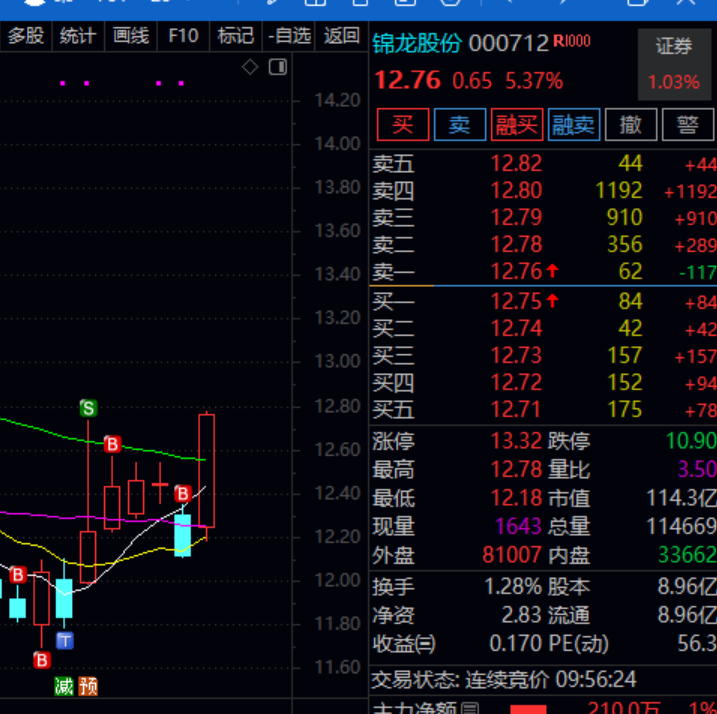Select the 卖一 row priced 12.76
This screenshot has height=714, width=717.
pos(543,271)
